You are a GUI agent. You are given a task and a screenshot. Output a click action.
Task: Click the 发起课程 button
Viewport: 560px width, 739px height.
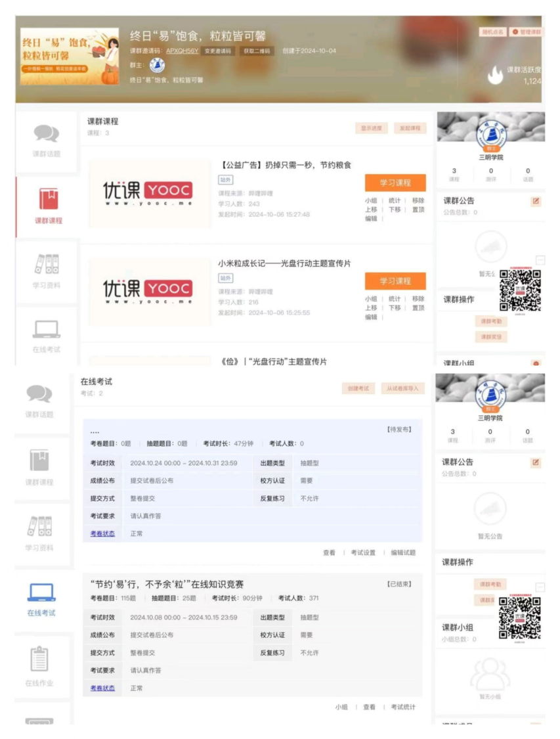(x=410, y=128)
